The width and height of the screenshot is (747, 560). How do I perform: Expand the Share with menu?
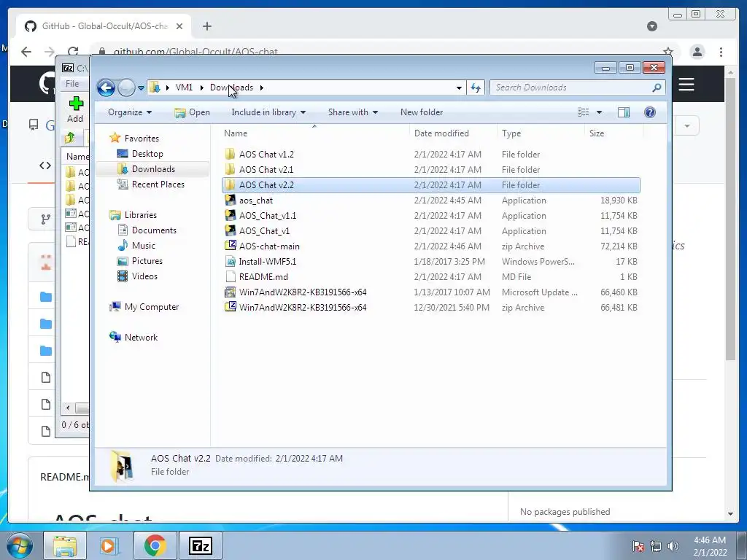pos(353,112)
